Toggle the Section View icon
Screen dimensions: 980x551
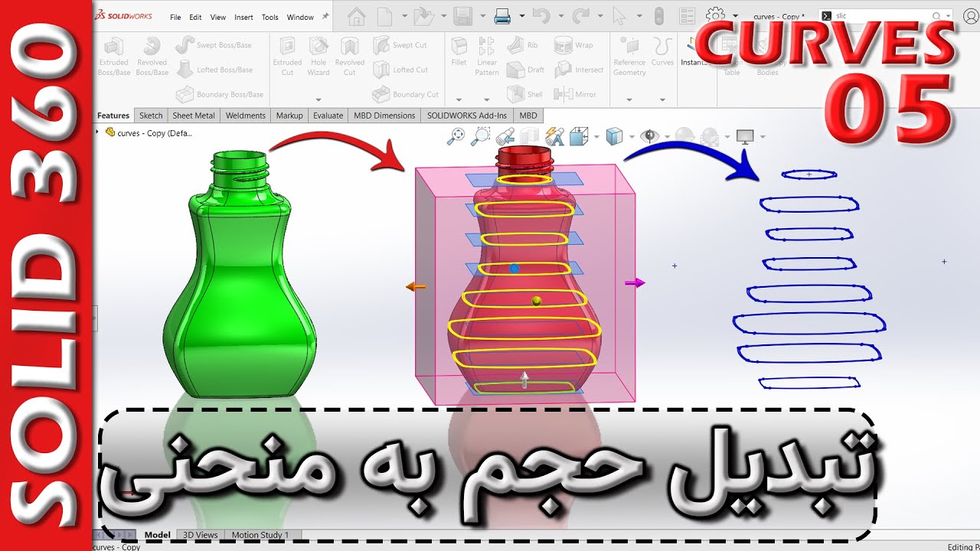[x=531, y=136]
